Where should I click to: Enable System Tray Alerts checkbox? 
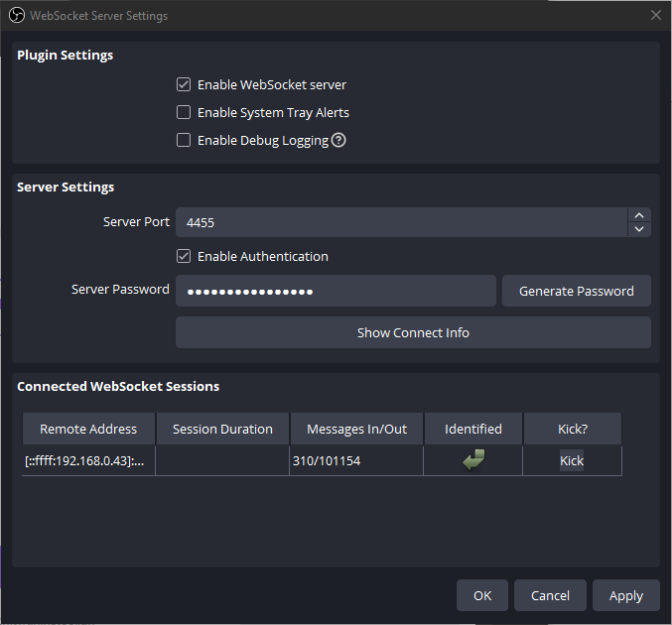(x=184, y=113)
